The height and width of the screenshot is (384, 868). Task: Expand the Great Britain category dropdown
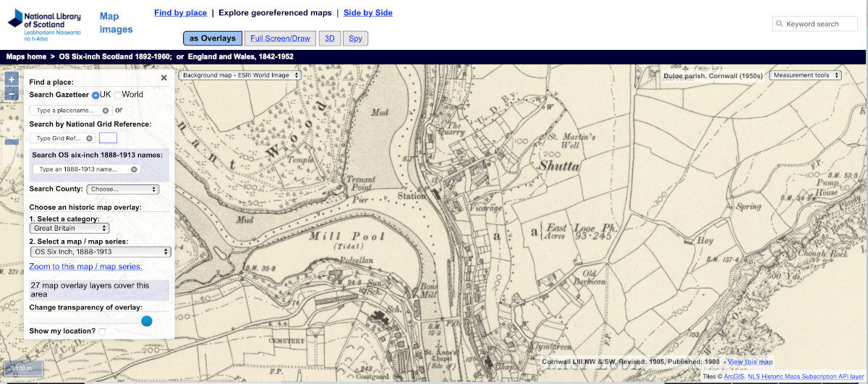point(69,229)
